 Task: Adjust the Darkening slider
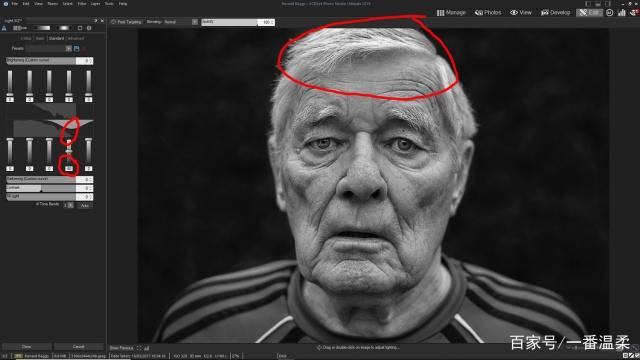click(x=41, y=180)
